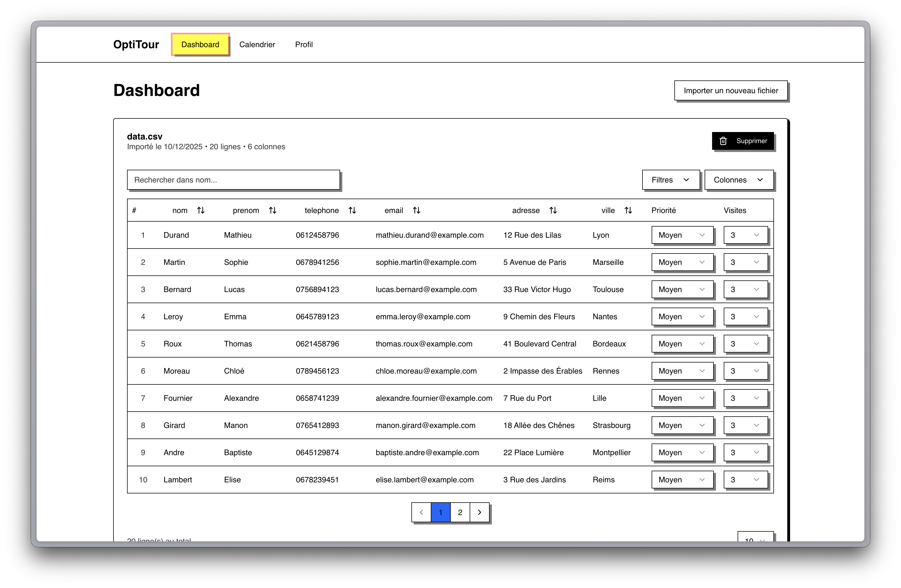Switch to the Calendrier tab

tap(257, 44)
